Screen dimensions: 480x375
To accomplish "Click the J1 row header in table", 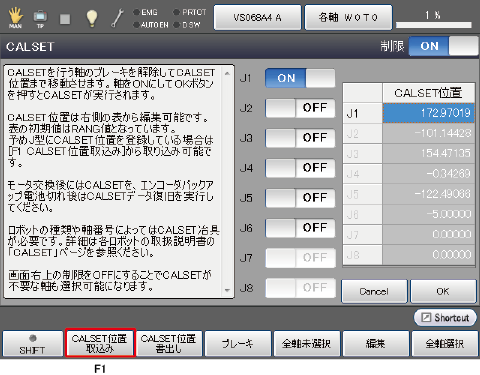I will [363, 113].
